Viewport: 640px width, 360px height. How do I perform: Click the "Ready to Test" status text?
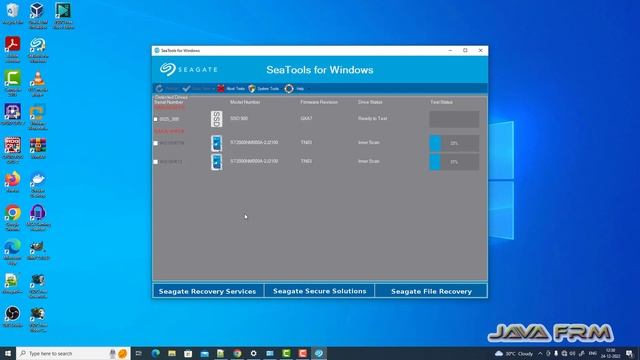click(372, 118)
